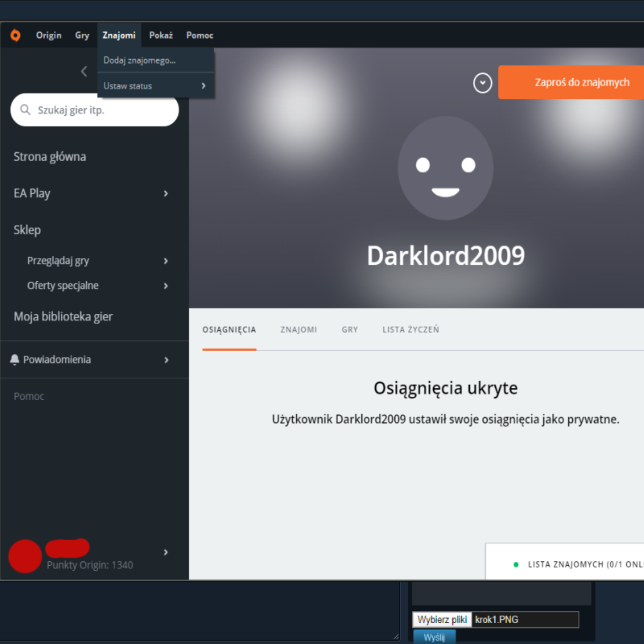Expand the Oferty specjalne chevron
The image size is (644, 644).
(x=166, y=286)
